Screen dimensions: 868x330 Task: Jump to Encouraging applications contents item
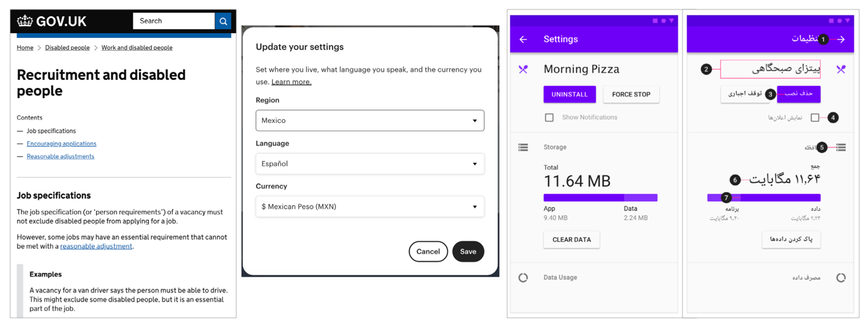61,143
